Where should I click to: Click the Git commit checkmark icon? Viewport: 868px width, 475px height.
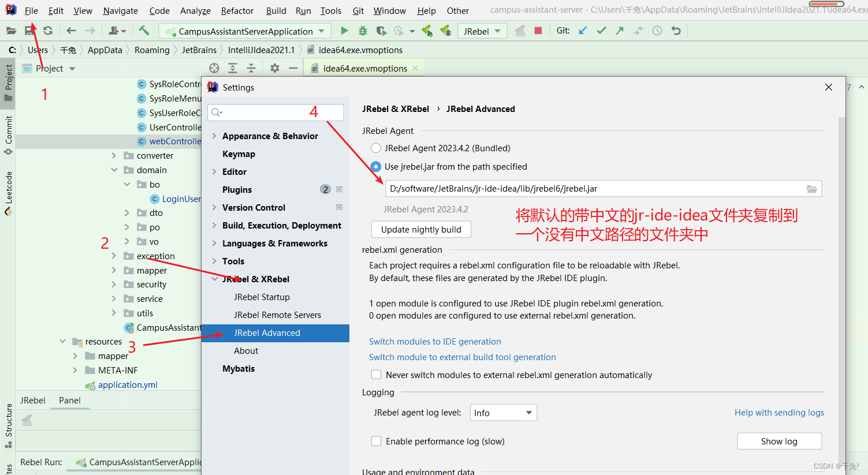pyautogui.click(x=601, y=31)
